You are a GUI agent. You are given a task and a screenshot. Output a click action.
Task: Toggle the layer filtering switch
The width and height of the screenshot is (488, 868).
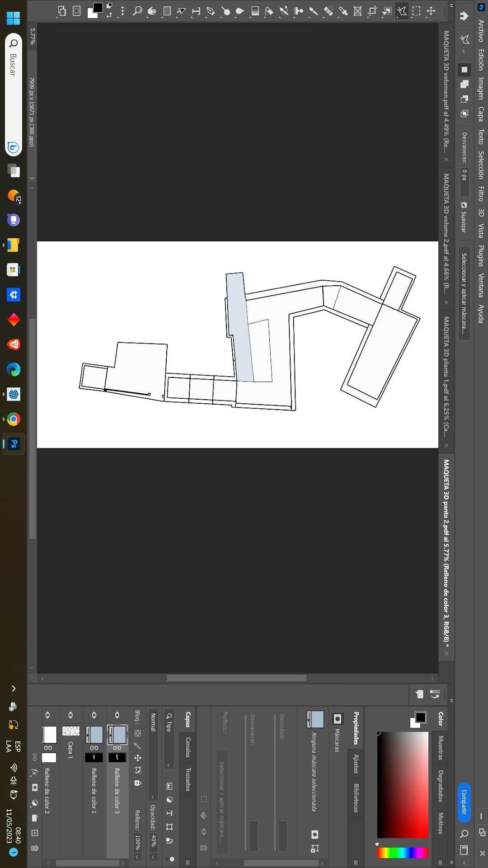coord(170,859)
